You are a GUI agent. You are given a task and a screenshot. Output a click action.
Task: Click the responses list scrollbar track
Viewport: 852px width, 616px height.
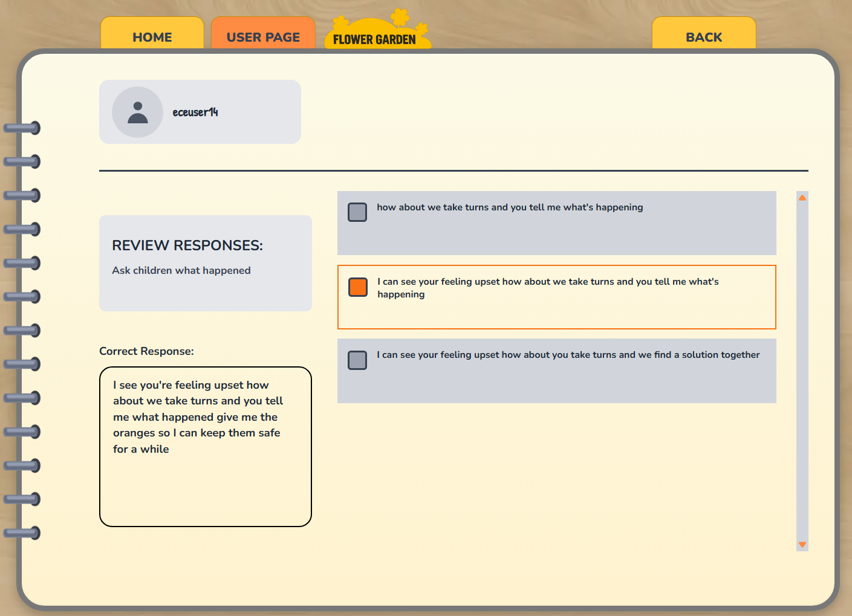pyautogui.click(x=802, y=371)
